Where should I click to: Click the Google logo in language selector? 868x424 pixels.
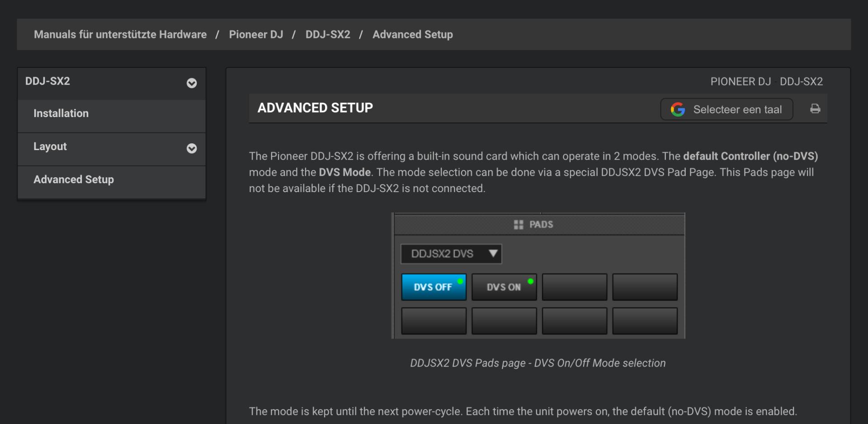click(x=678, y=109)
